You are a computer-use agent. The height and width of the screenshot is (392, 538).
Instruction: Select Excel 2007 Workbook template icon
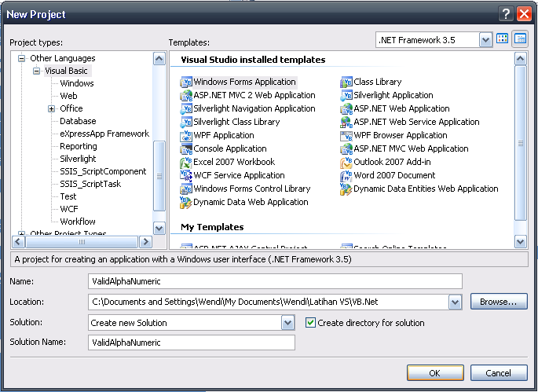tap(186, 162)
